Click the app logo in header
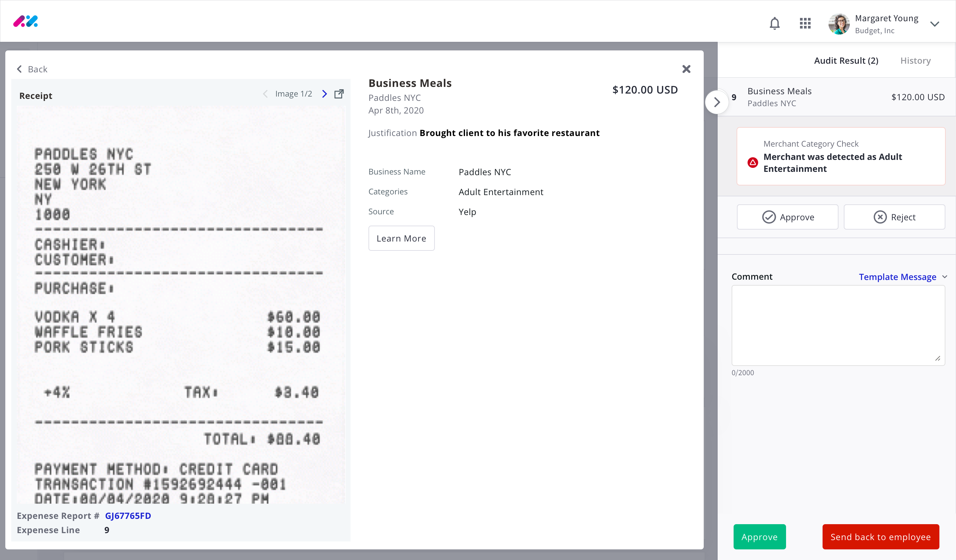Viewport: 956px width, 560px height. coord(26,21)
